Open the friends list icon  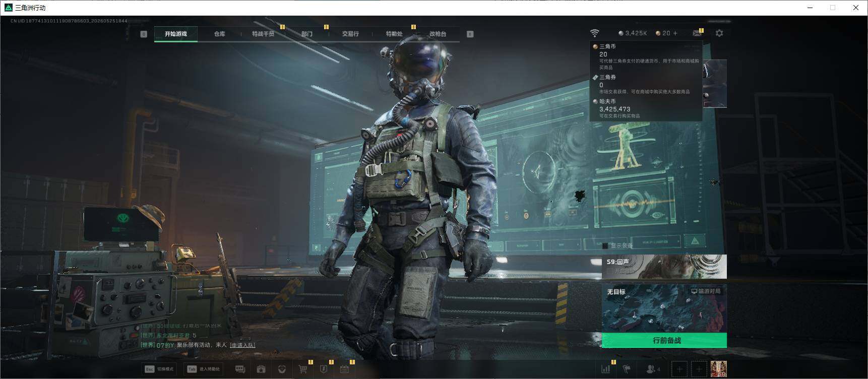653,369
